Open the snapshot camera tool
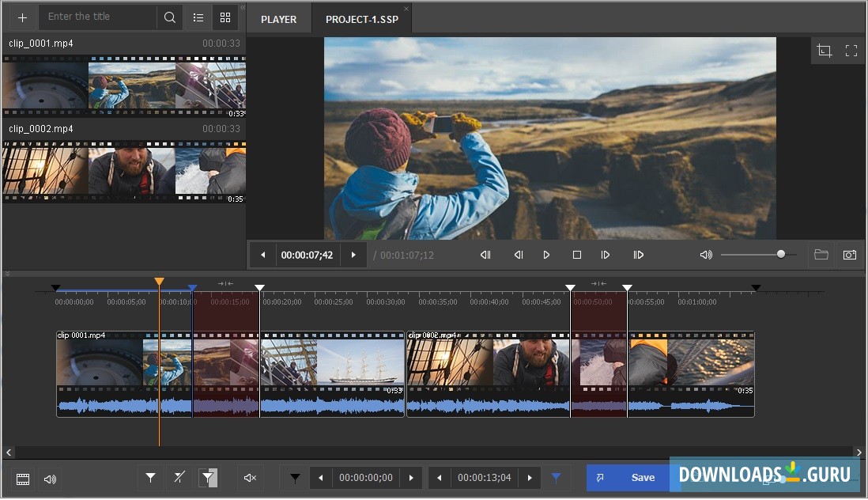 pyautogui.click(x=850, y=255)
